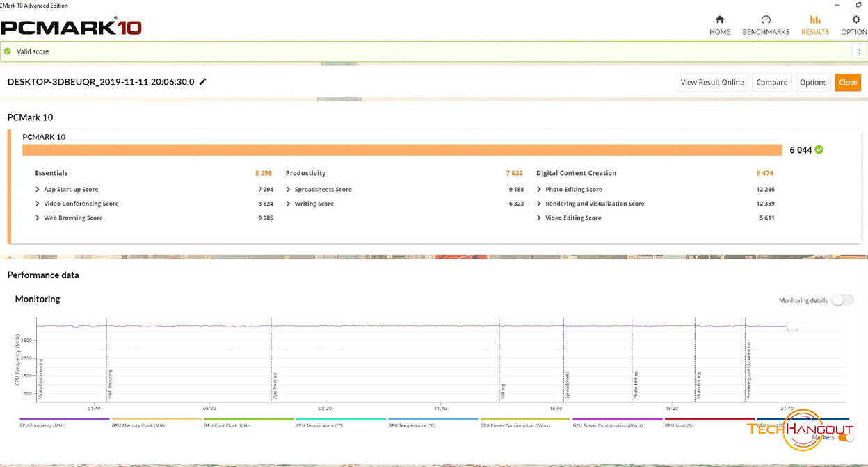Select the RESULTS tab
This screenshot has width=868, height=467.
(x=815, y=25)
